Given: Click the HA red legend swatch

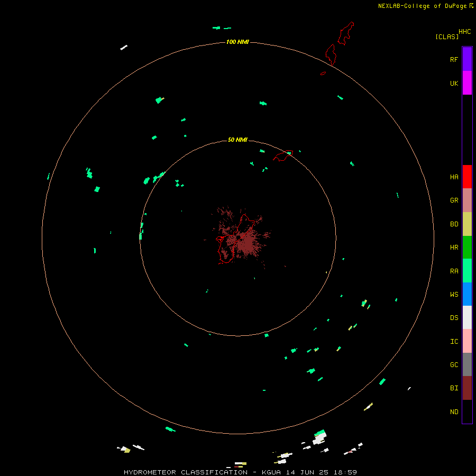Looking at the screenshot, I should pos(467,177).
